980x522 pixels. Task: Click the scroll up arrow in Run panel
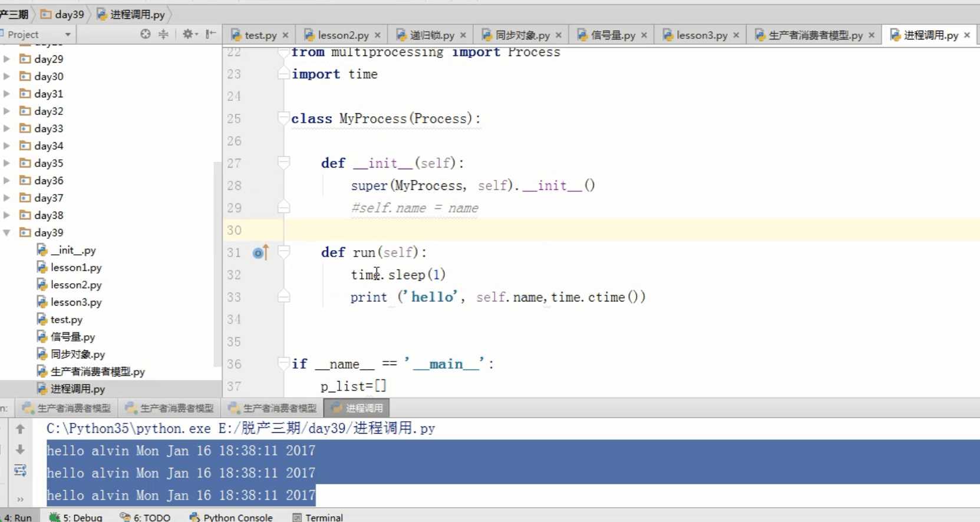tap(20, 429)
